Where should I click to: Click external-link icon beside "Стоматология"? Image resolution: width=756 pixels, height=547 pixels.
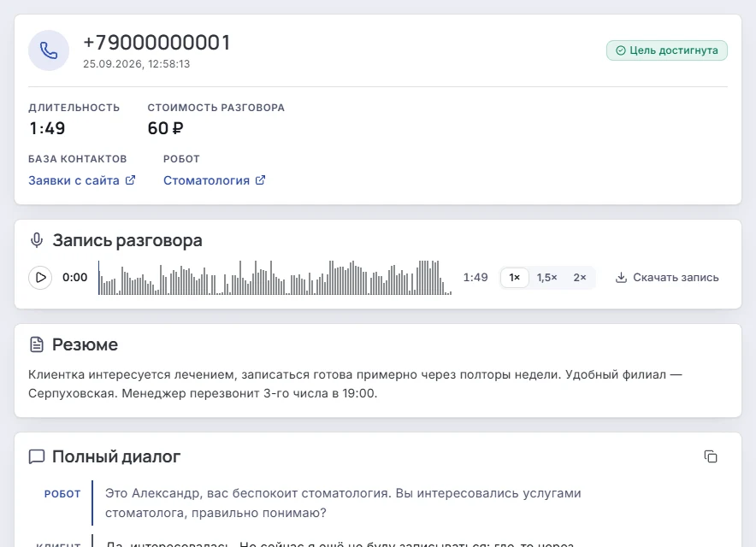pyautogui.click(x=260, y=179)
